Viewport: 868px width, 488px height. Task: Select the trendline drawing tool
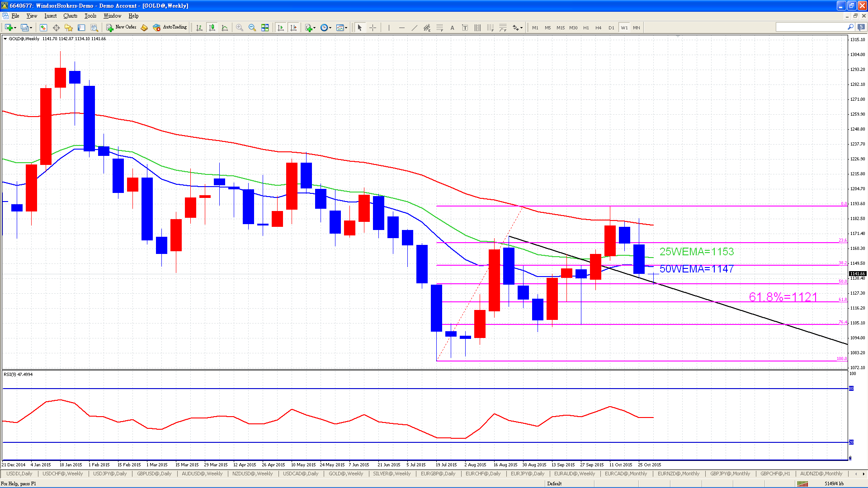[414, 28]
